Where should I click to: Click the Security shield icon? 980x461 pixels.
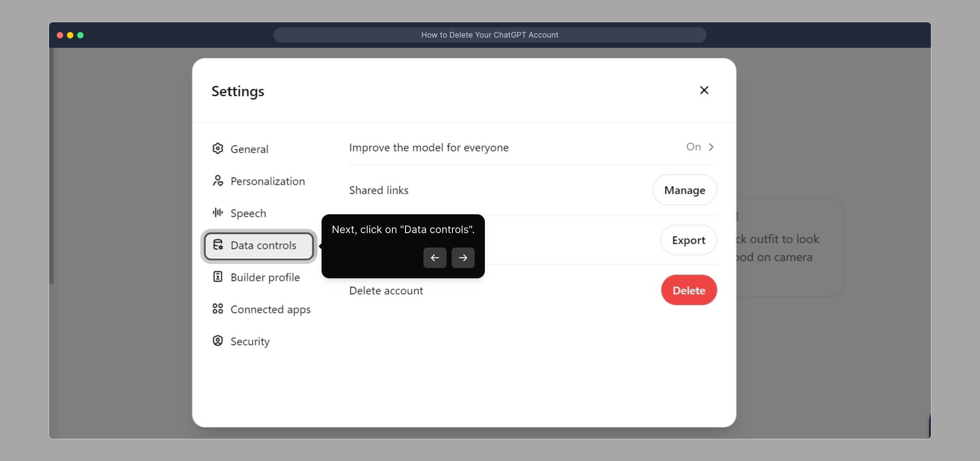click(x=218, y=341)
